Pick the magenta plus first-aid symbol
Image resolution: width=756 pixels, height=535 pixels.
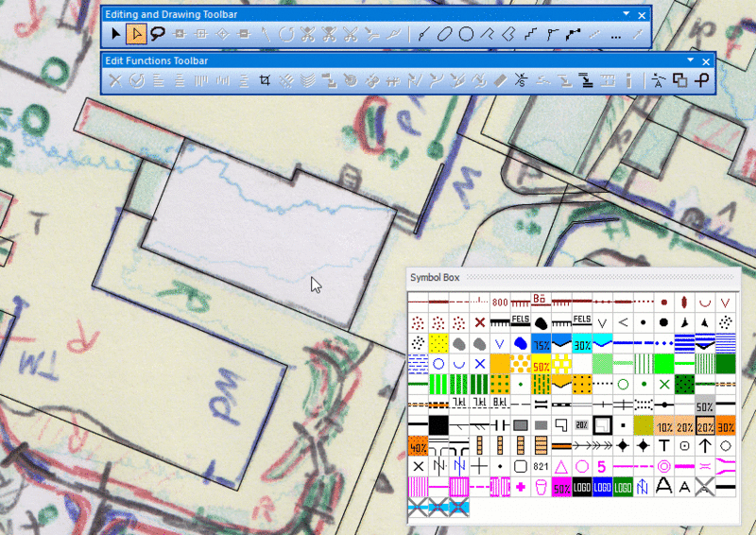click(x=521, y=487)
